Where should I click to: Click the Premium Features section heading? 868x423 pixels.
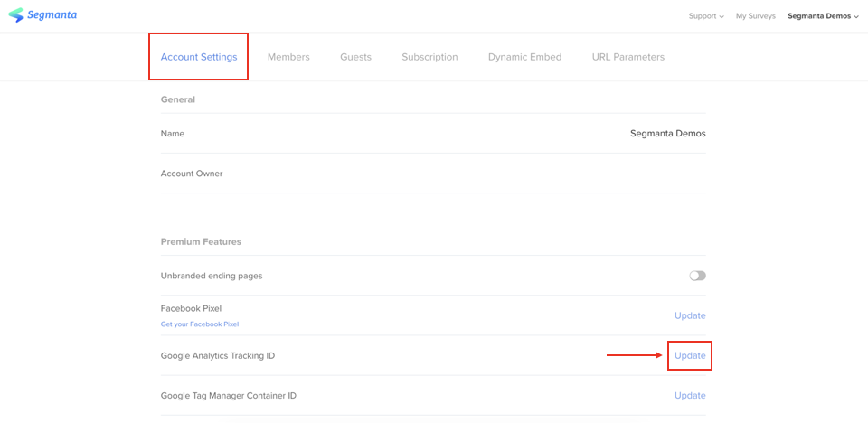coord(201,242)
